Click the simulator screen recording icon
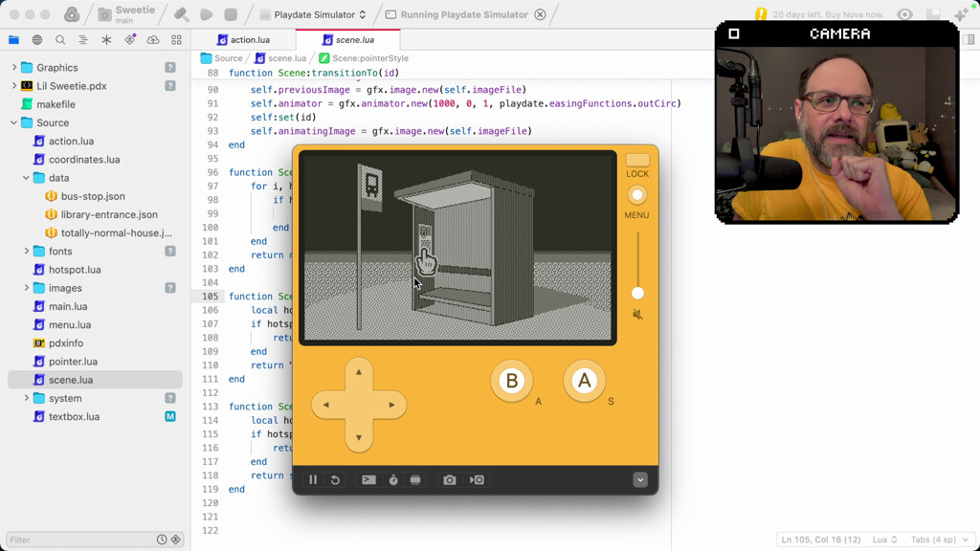Image resolution: width=980 pixels, height=551 pixels. 477,480
